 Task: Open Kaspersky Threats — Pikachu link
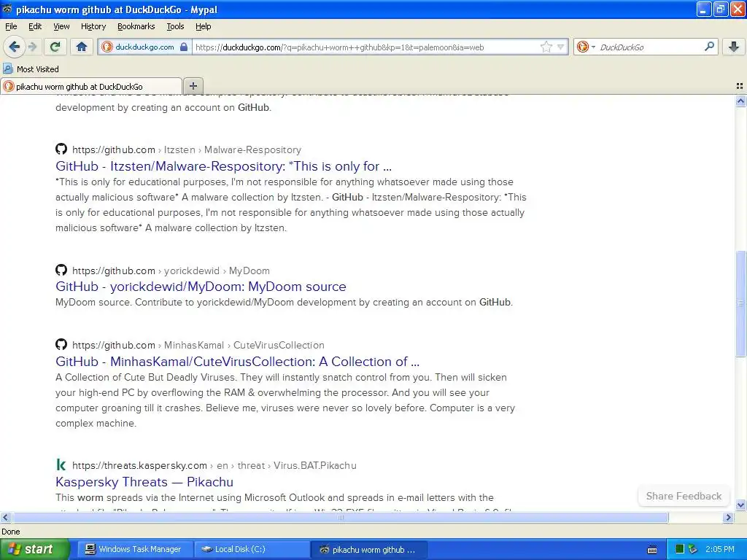pos(144,482)
